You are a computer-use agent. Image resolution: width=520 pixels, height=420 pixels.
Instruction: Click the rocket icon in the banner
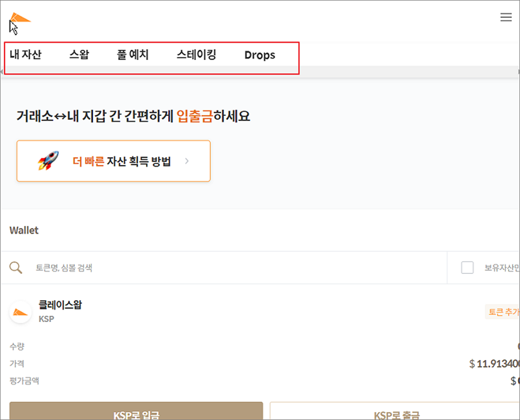pos(48,161)
